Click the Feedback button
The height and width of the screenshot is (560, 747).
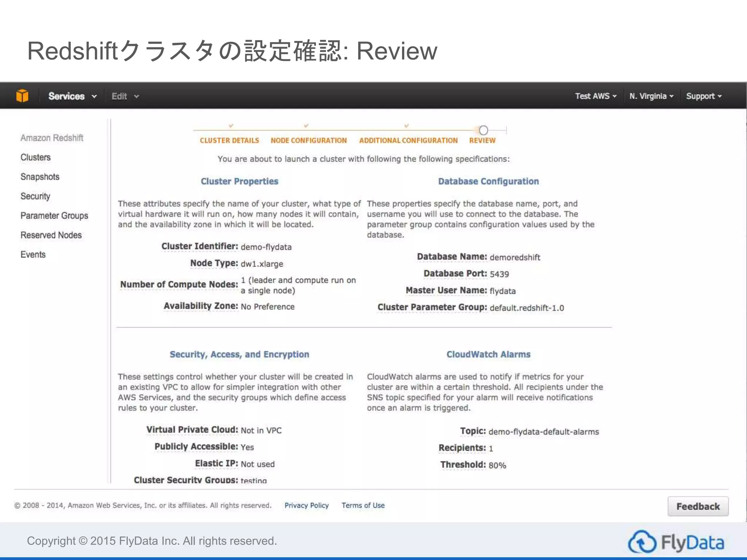[x=698, y=506]
